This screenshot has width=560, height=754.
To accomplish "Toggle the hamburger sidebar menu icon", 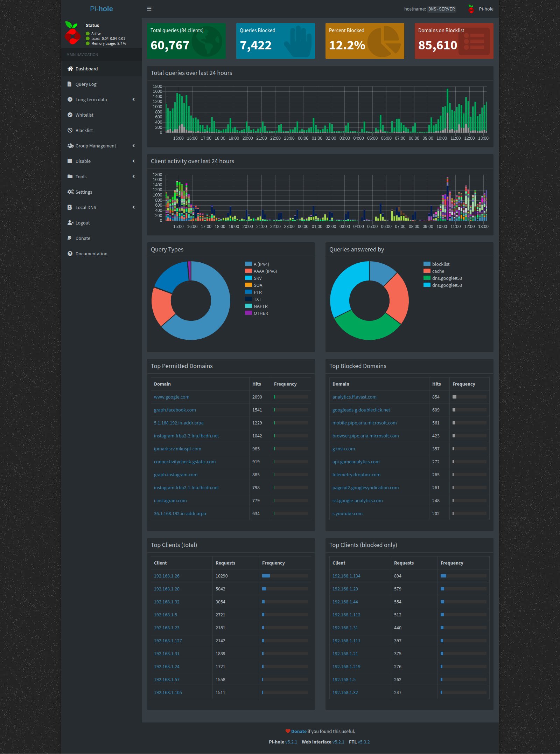I will pos(149,9).
